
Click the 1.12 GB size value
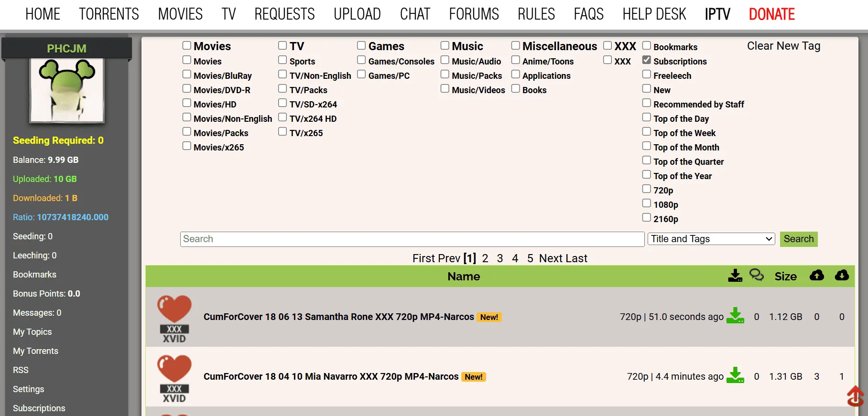pos(785,317)
